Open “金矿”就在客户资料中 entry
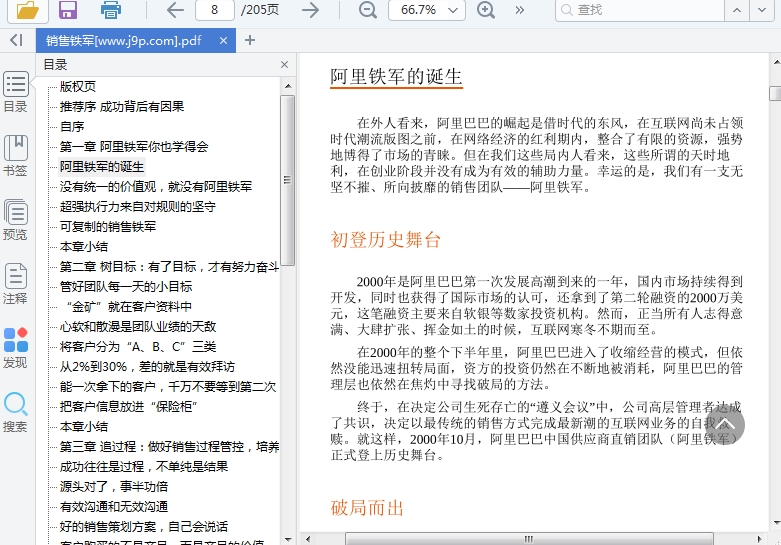Screen dimensions: 781x545 (x=126, y=306)
